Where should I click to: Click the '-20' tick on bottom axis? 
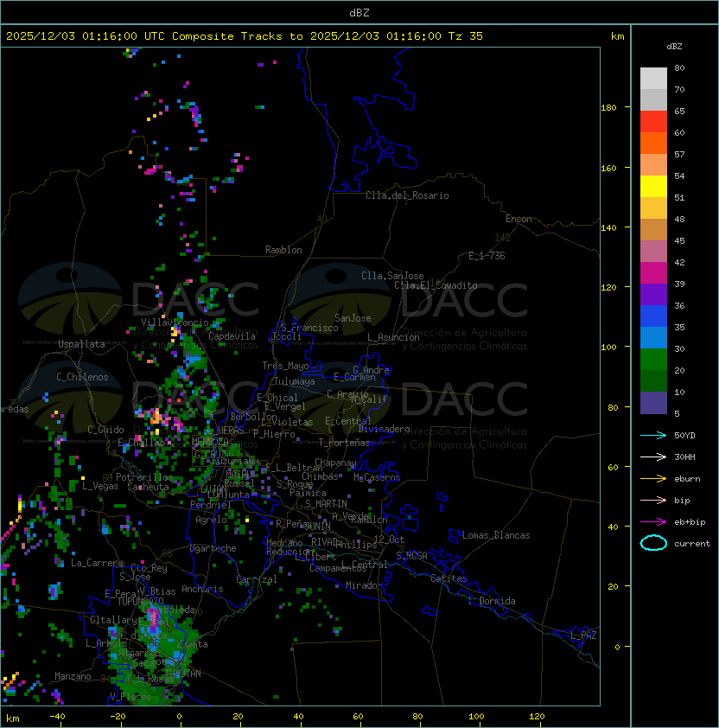coord(118,717)
